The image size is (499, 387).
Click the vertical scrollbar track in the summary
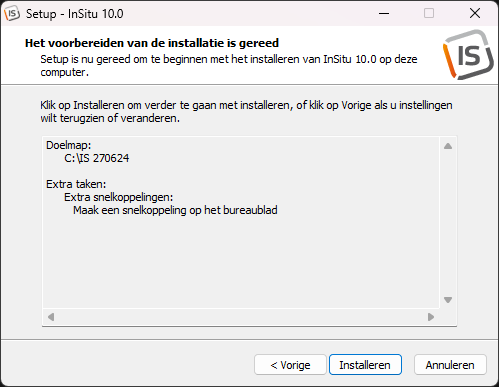(x=448, y=223)
